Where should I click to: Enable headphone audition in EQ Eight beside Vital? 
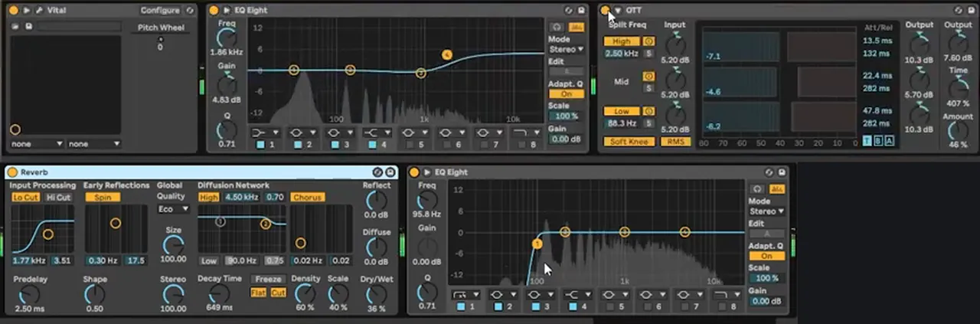pos(557,28)
